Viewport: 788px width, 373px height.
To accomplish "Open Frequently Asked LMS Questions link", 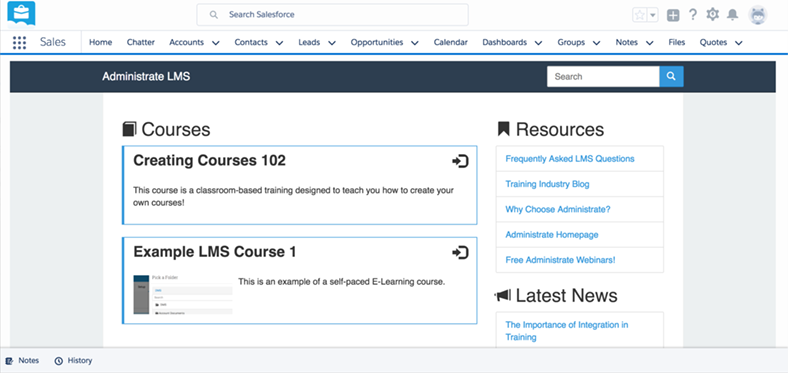I will (x=570, y=159).
